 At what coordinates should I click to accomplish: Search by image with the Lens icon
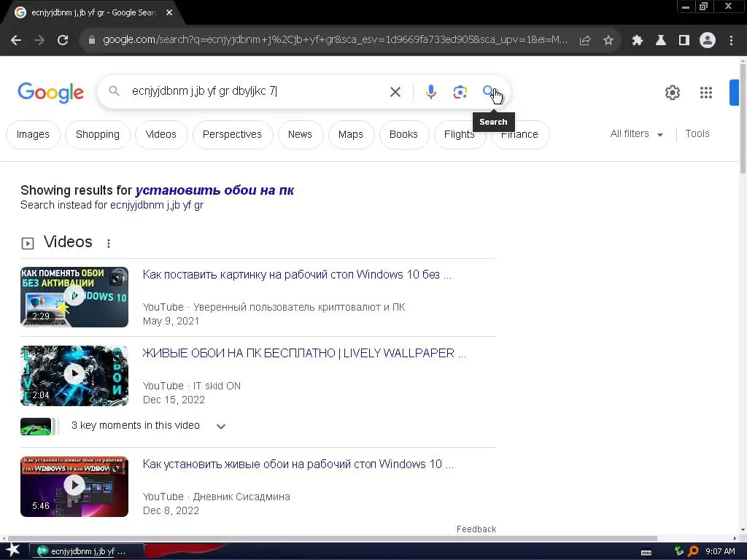coord(460,92)
